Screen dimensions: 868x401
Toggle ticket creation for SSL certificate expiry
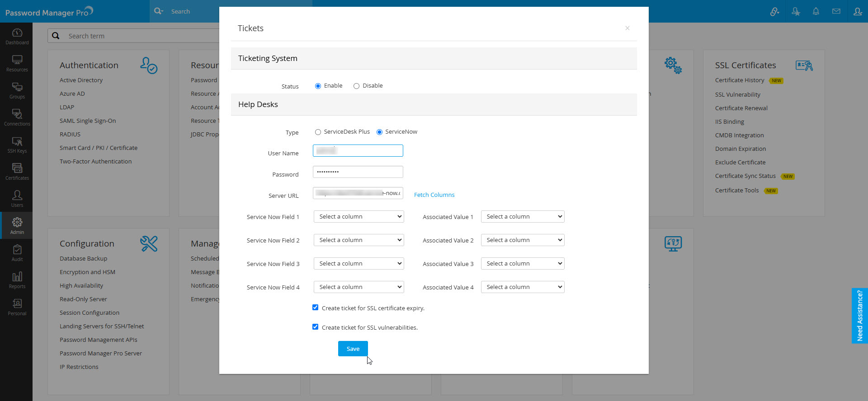(316, 308)
